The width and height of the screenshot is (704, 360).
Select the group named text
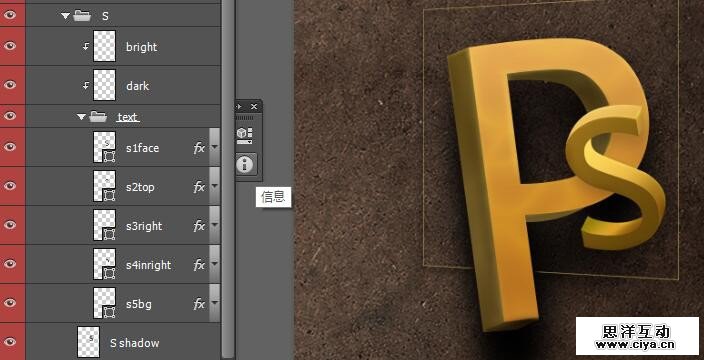[128, 117]
